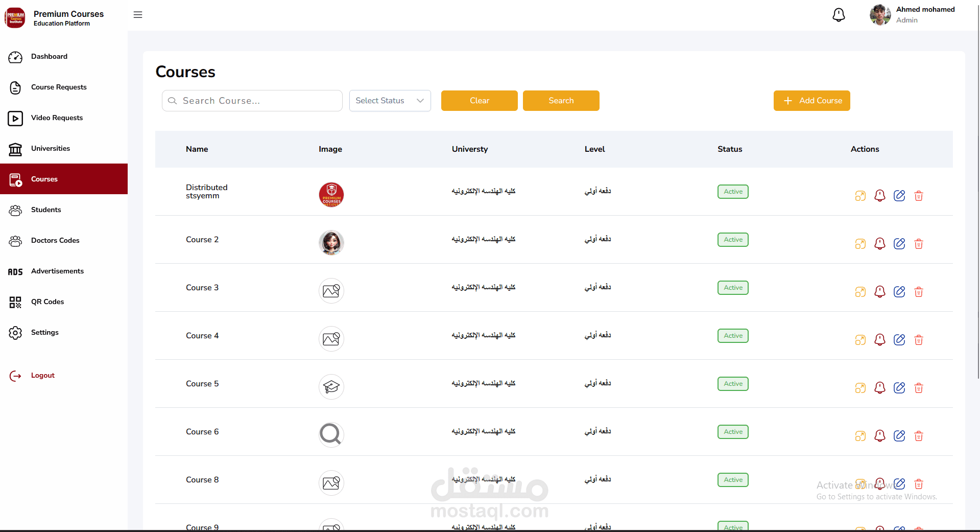Click Distributed stsyemm course image thumbnail
980x532 pixels.
[x=331, y=195]
